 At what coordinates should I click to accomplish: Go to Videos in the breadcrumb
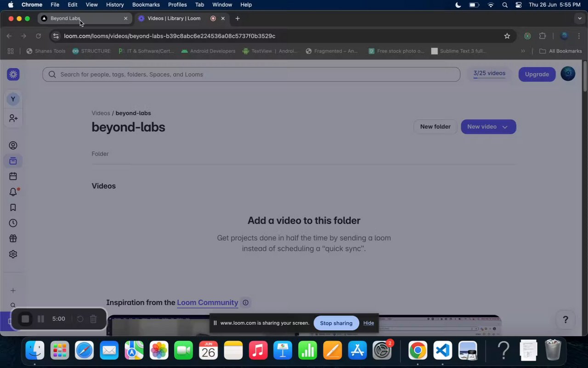click(101, 113)
